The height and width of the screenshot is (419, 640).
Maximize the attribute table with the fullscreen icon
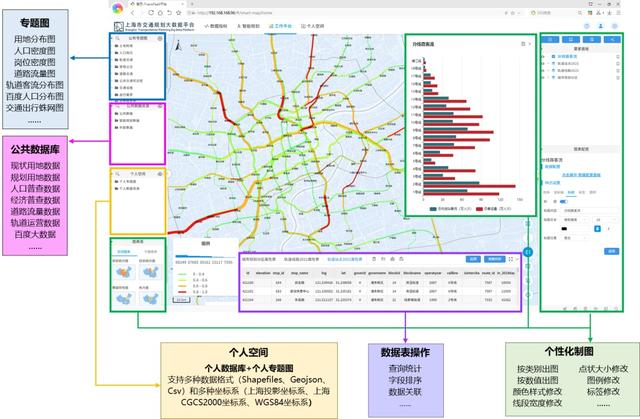point(510,259)
